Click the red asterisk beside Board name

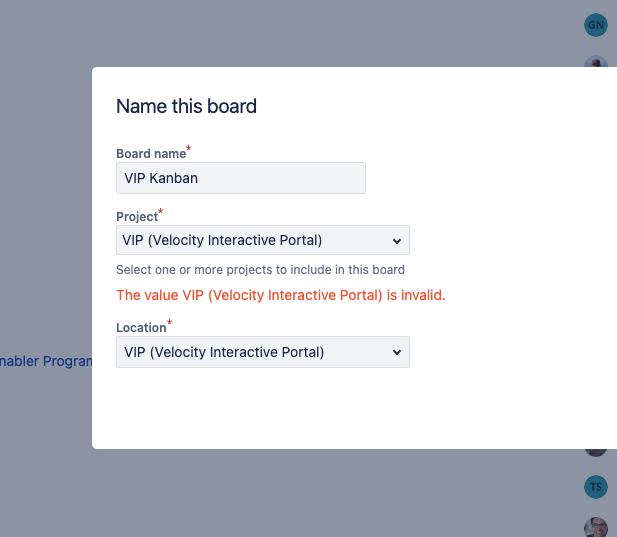click(x=189, y=149)
